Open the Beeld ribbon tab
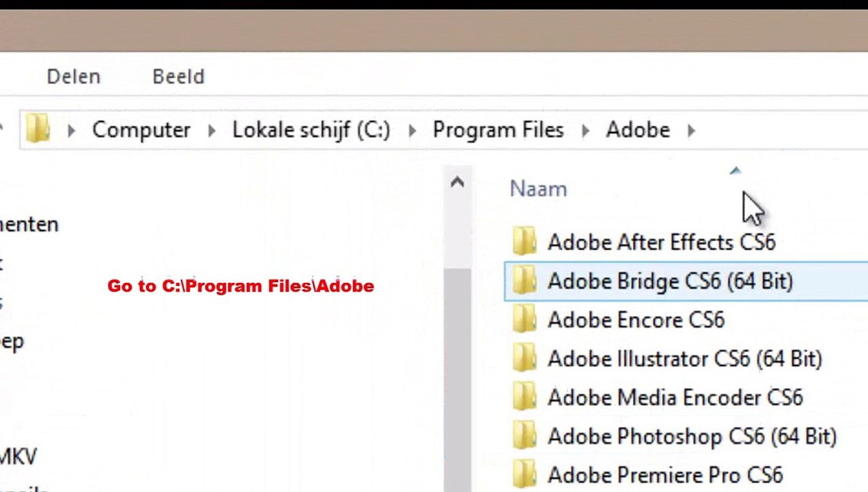Screen dimensions: 868x492 178,77
